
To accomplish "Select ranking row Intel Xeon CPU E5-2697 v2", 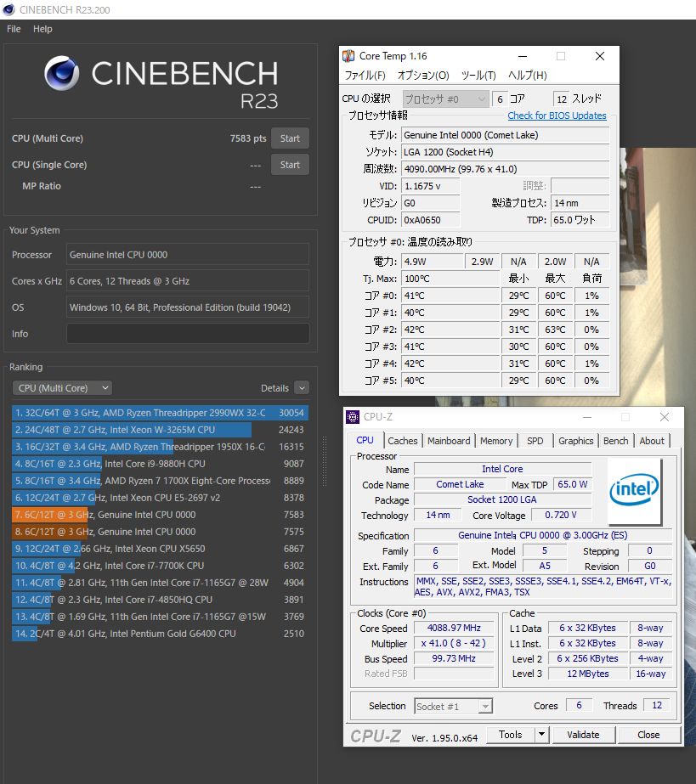I will [160, 498].
